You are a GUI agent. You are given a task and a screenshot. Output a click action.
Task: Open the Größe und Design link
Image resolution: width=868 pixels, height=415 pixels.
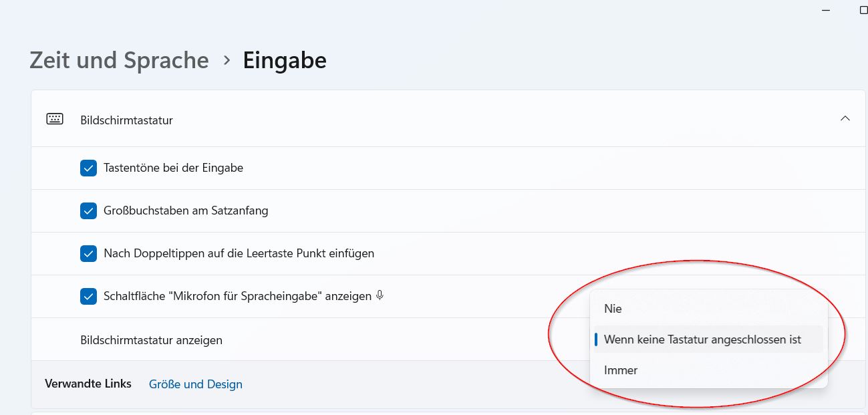click(195, 384)
